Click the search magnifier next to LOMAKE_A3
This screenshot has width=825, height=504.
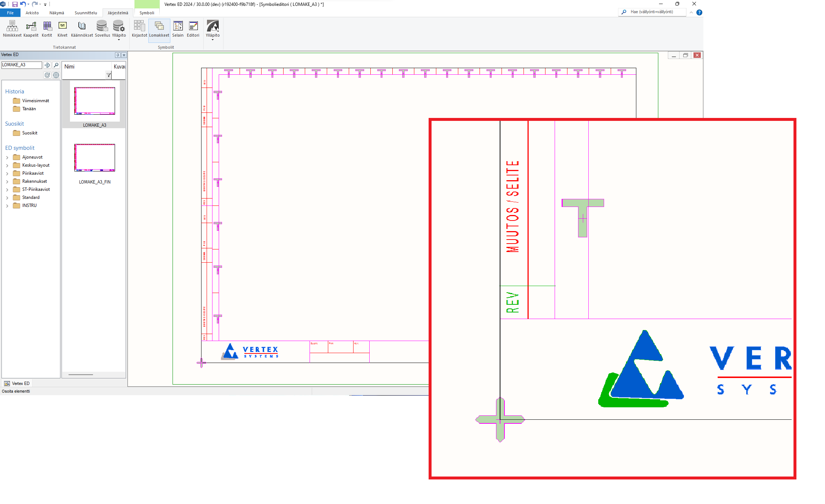(x=56, y=65)
